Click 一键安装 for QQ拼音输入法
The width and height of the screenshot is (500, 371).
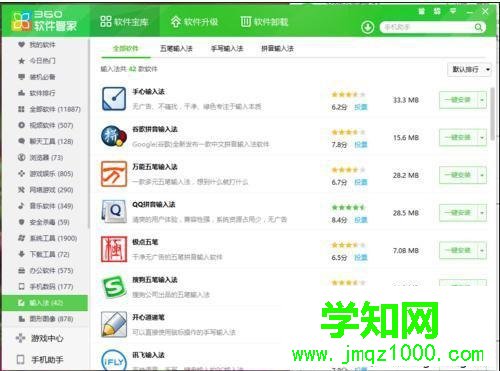point(459,213)
